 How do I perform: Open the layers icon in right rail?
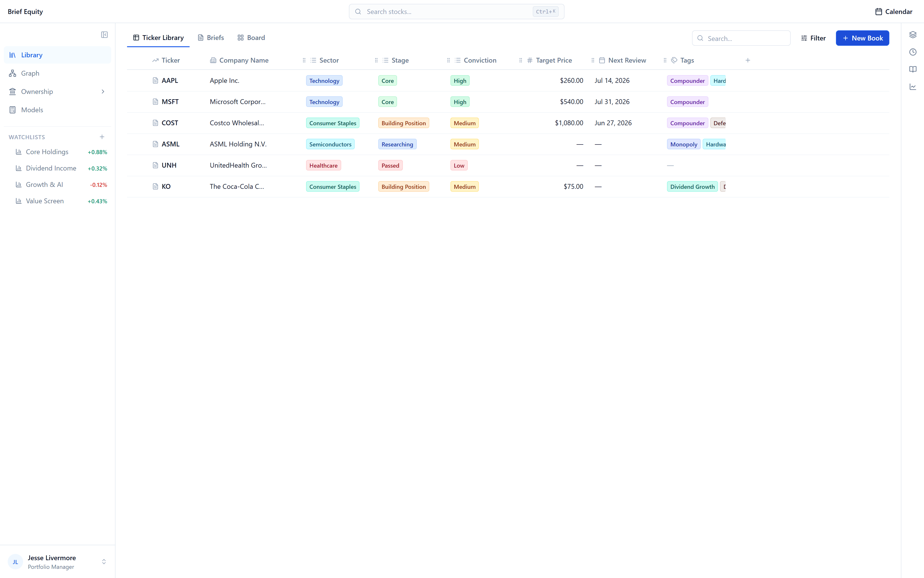pos(913,35)
